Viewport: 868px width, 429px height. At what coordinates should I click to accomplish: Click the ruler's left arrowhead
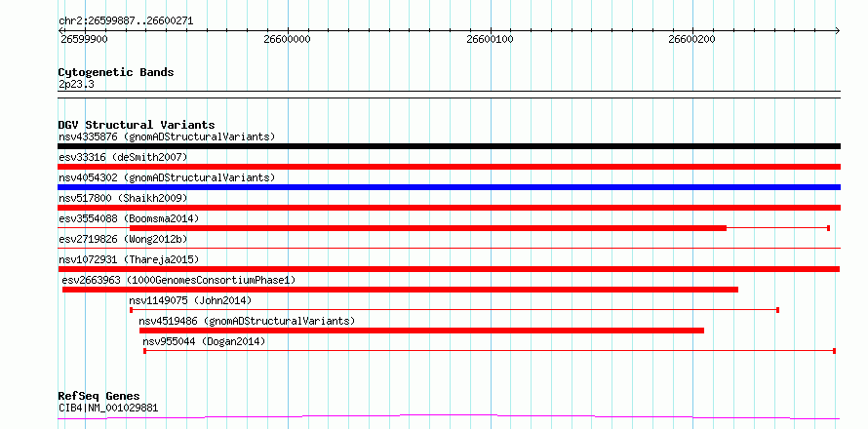(60, 30)
